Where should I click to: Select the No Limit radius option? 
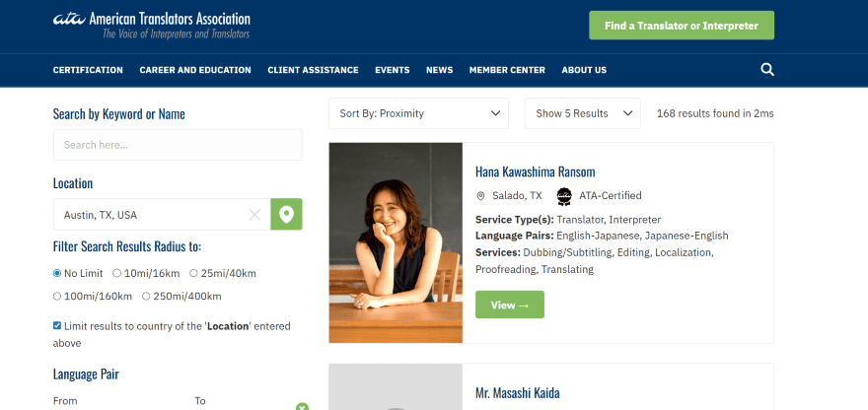click(57, 273)
